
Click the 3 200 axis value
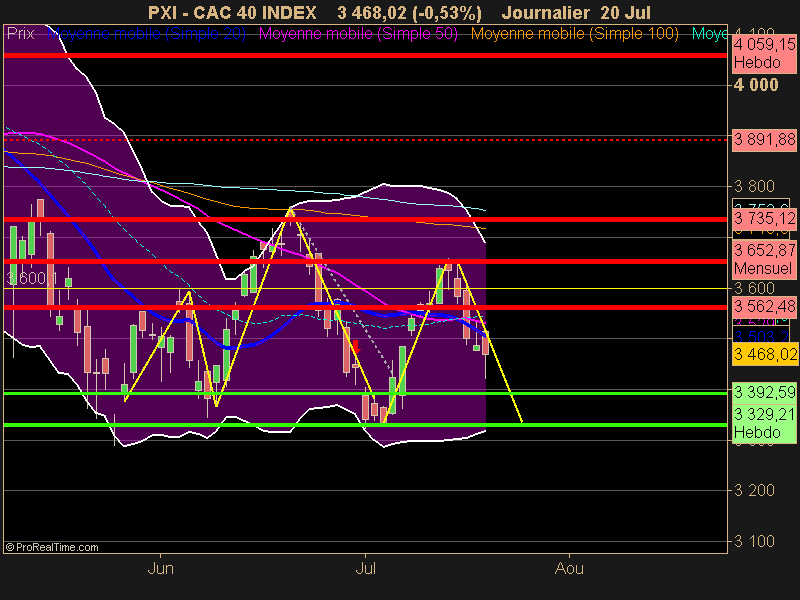tap(754, 490)
